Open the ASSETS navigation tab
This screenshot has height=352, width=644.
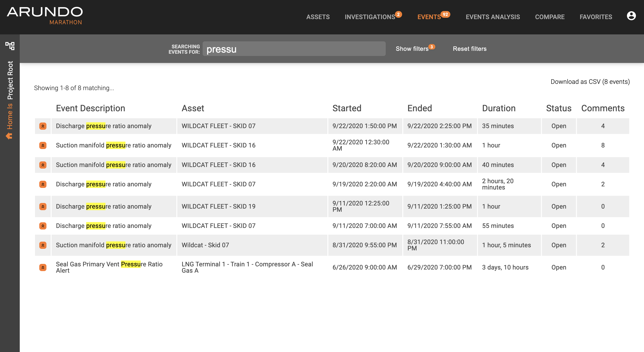318,17
